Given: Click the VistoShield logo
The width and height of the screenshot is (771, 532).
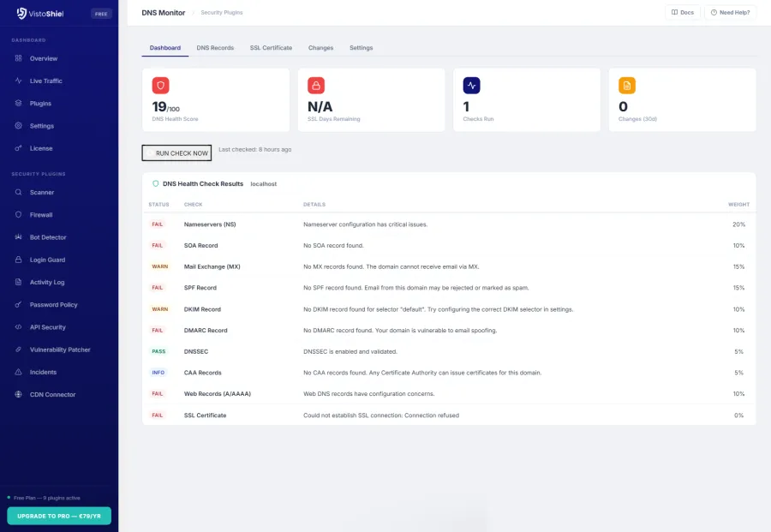Looking at the screenshot, I should (x=40, y=13).
